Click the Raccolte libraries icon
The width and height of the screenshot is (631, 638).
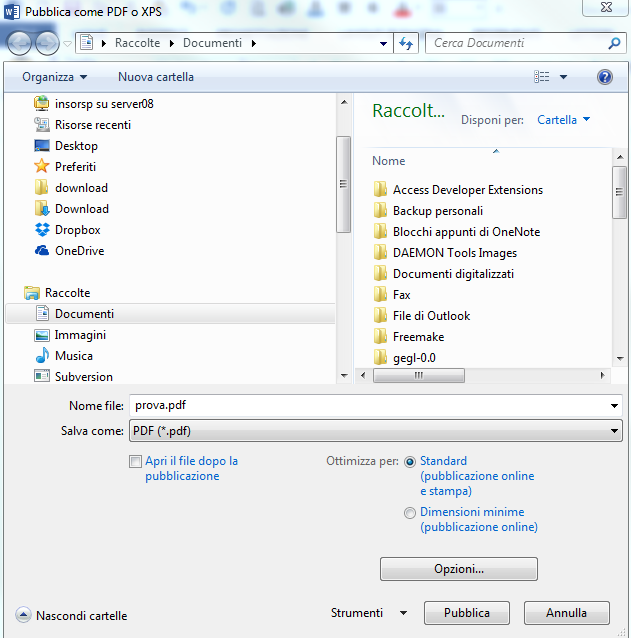point(32,293)
